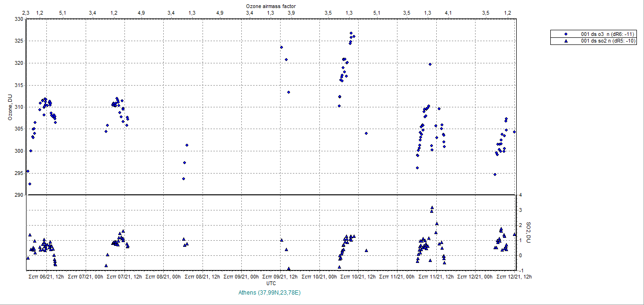Image resolution: width=644 pixels, height=305 pixels.
Task: Select the "001 ds o3 n (dR6: -11)" legend label
Action: tap(604, 35)
